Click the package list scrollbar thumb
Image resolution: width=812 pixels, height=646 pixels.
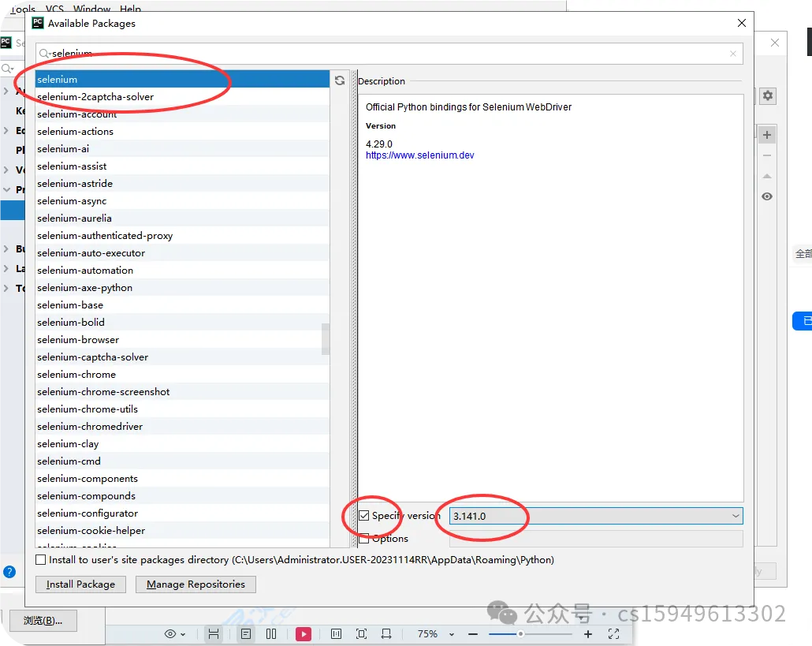[326, 339]
